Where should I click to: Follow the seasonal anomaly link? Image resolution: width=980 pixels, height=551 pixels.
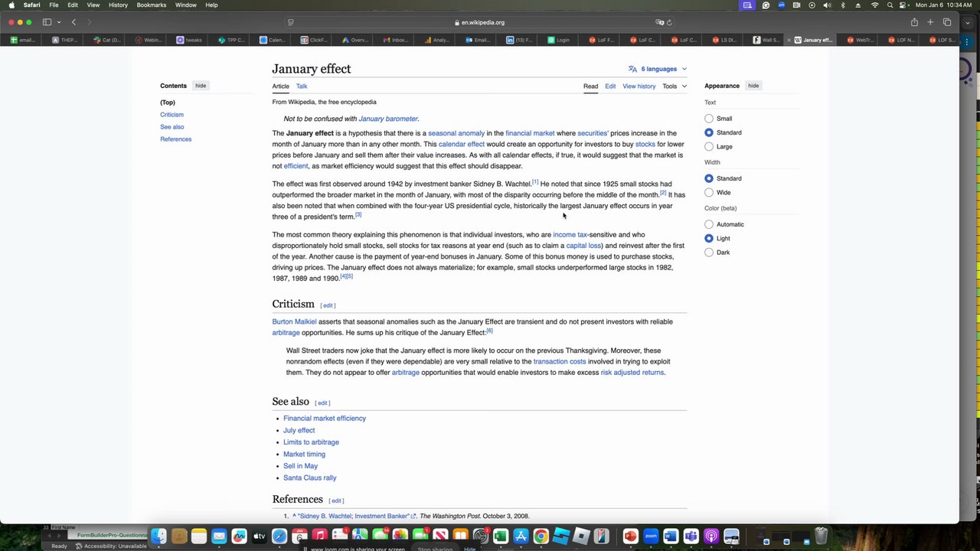pyautogui.click(x=456, y=133)
